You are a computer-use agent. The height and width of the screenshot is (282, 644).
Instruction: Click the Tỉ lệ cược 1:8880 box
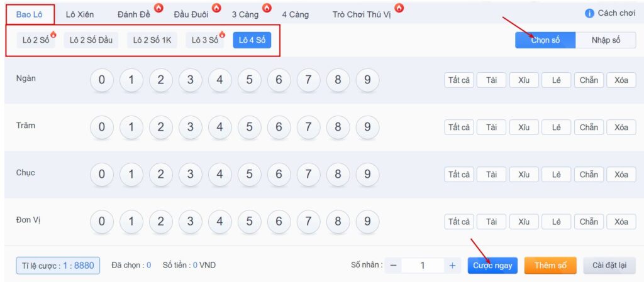tap(58, 266)
